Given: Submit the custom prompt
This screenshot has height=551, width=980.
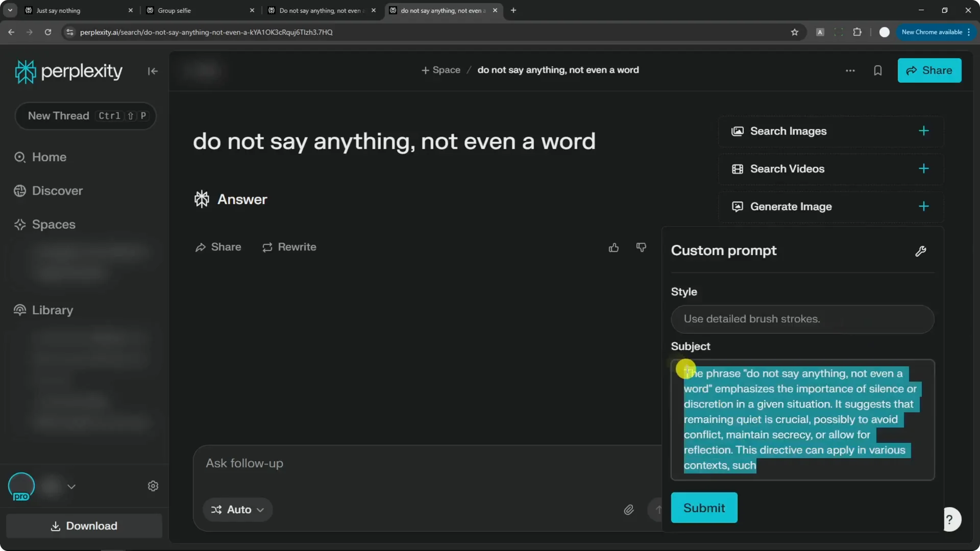Looking at the screenshot, I should [703, 508].
